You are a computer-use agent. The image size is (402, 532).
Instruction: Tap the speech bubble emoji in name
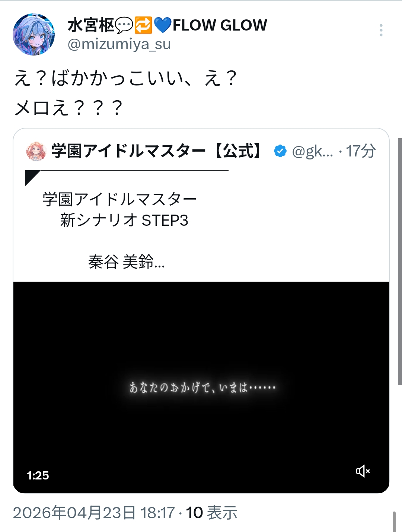click(124, 25)
